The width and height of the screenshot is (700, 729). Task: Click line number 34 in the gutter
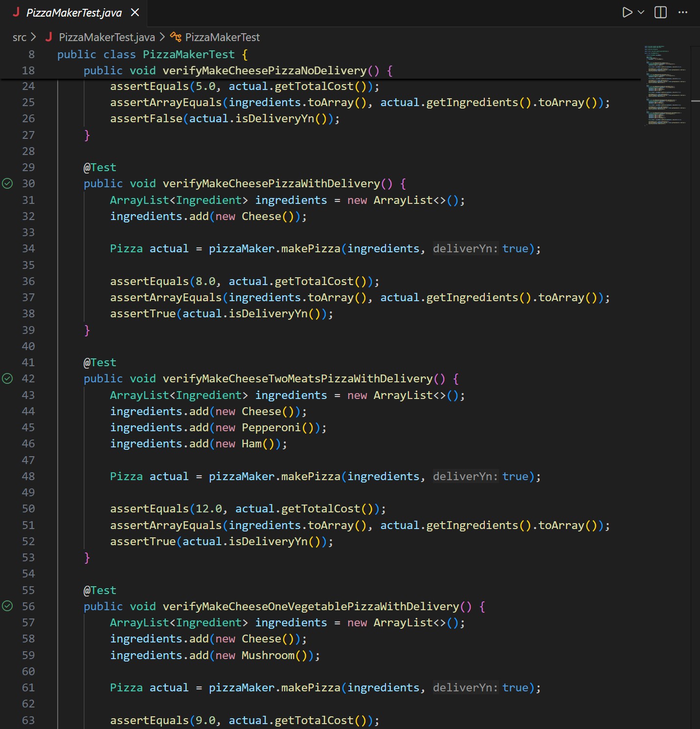[x=28, y=248]
